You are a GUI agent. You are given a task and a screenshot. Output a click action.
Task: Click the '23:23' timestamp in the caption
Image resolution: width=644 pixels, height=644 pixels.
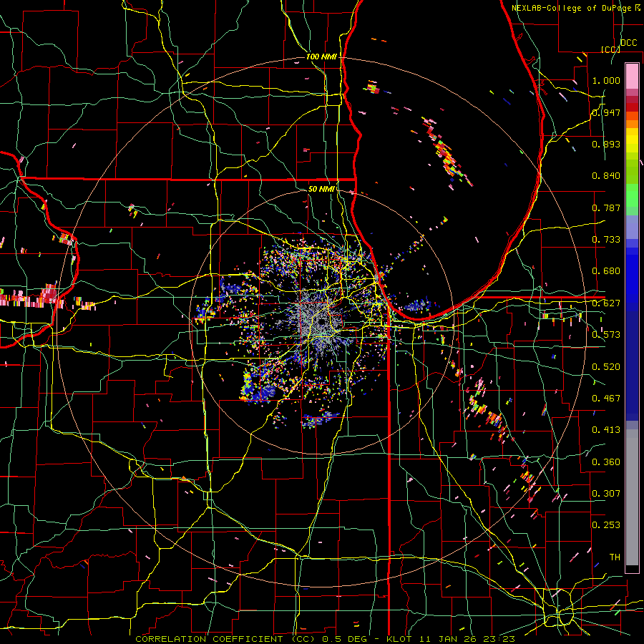click(500, 639)
